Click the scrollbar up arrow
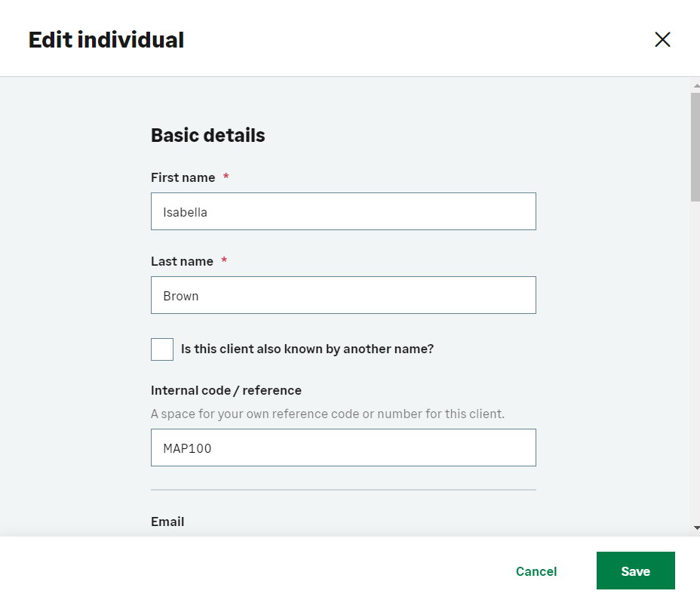Viewport: 700px width, 600px height. pos(695,87)
